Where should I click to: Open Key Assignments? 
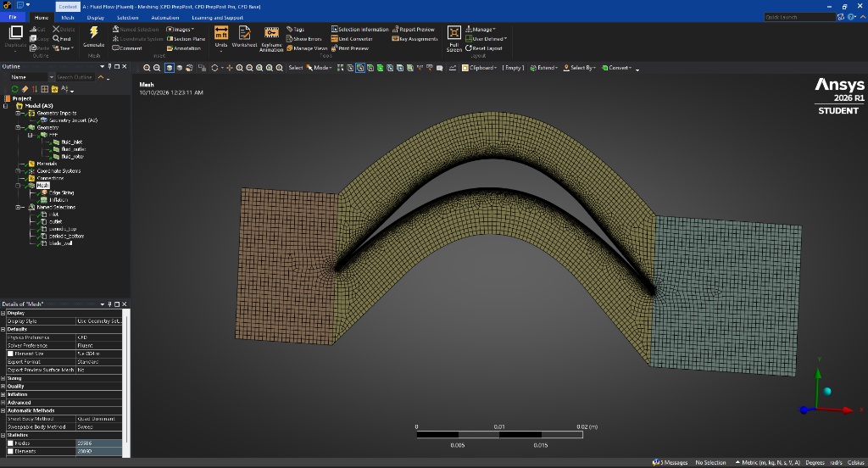[415, 39]
